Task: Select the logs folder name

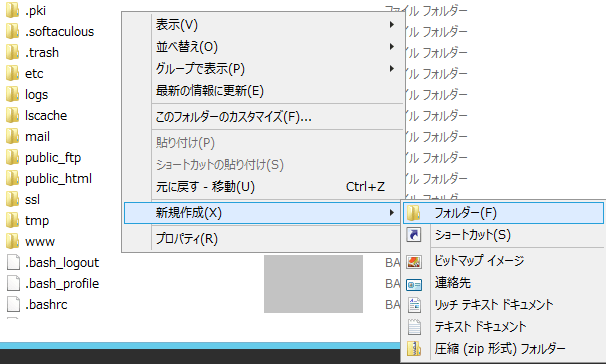Action: click(36, 94)
